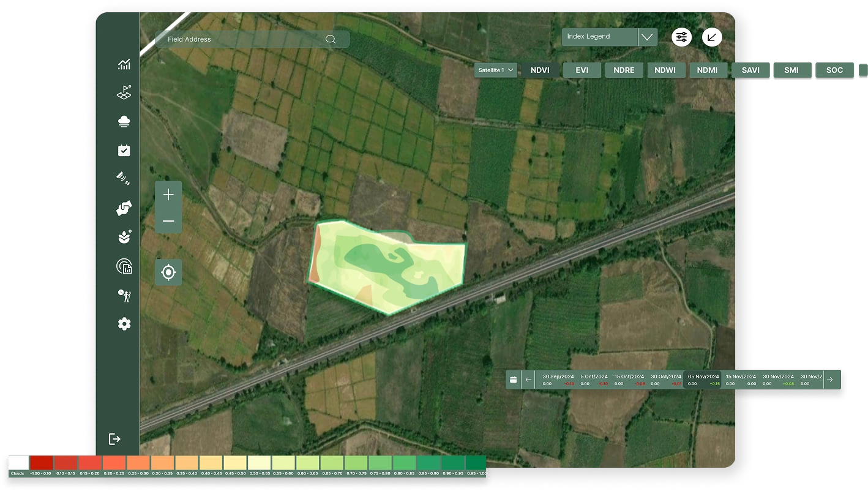Select the 30 Sep/2024 date

[x=558, y=380]
